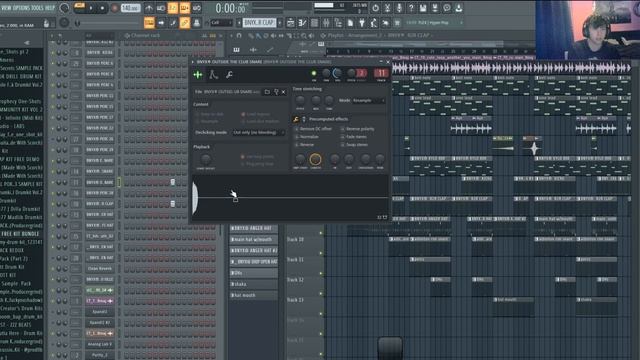Screen dimensions: 640x360
Task: Click the Stop button in transport bar
Action: pyautogui.click(x=102, y=8)
